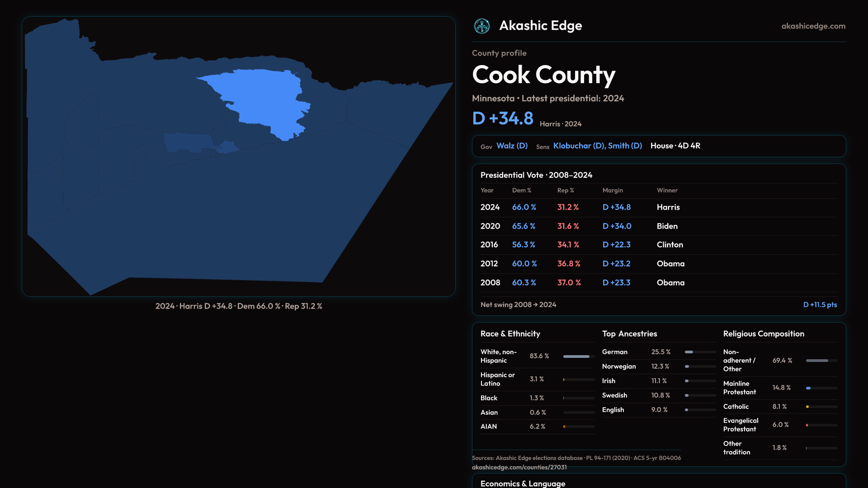Click the Economics & Language section header
The image size is (868, 488).
coord(523,483)
